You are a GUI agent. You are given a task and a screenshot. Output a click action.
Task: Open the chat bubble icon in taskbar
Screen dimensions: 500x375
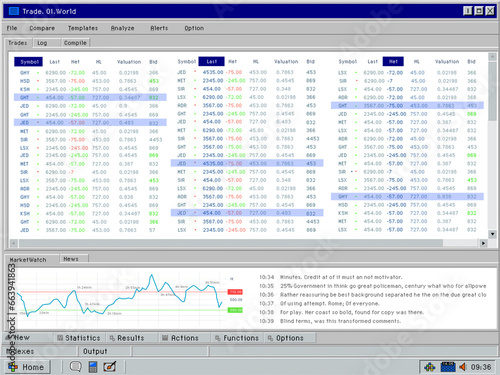pyautogui.click(x=76, y=367)
